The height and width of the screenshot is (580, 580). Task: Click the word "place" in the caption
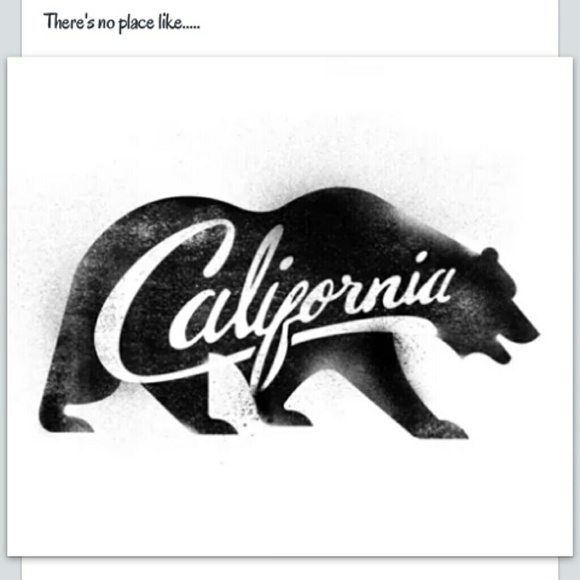click(x=136, y=23)
